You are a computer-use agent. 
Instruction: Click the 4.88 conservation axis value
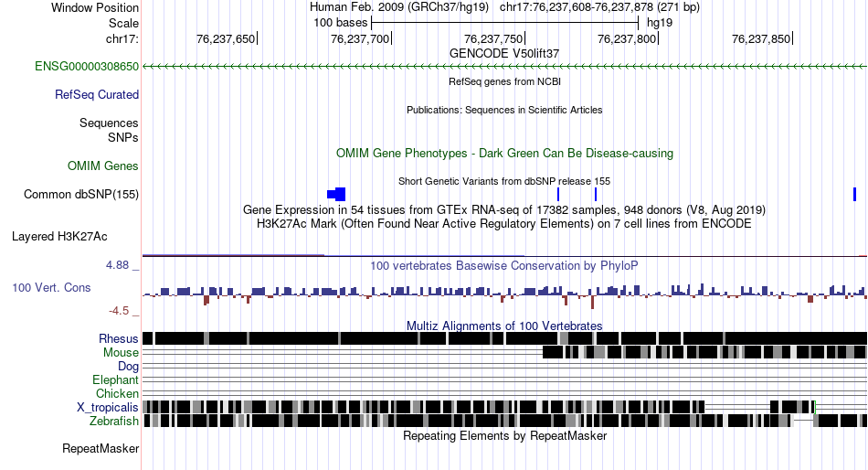pos(117,265)
